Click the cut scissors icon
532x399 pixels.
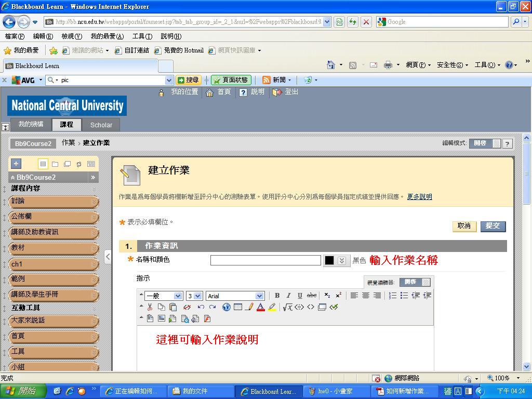click(150, 307)
